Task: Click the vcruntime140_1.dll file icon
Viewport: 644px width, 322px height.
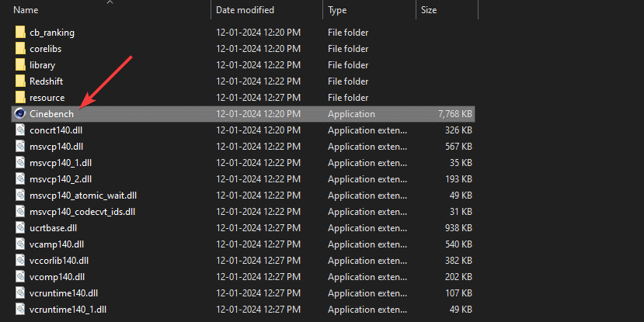Action: click(20, 310)
